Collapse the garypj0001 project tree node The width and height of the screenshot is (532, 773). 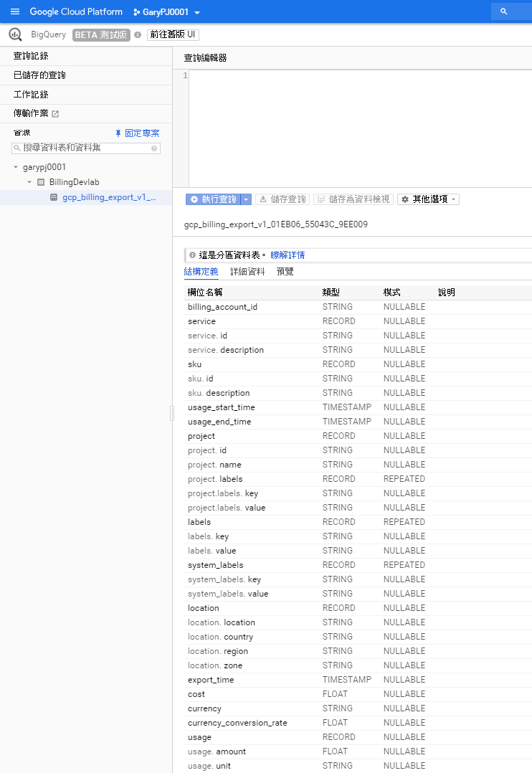tap(16, 167)
